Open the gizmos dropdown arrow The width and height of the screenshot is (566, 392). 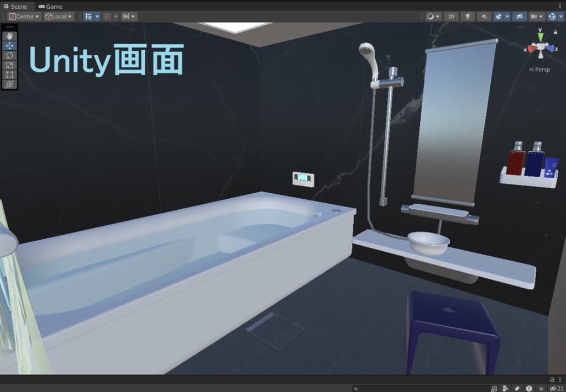(561, 17)
